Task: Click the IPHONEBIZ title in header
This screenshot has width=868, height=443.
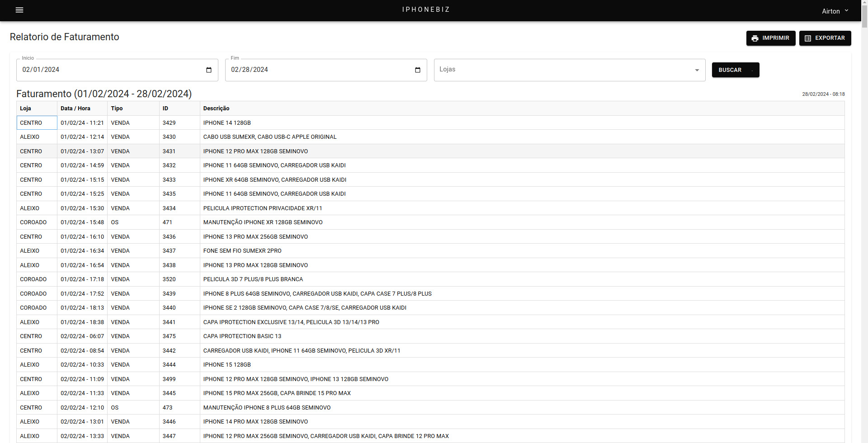Action: click(x=426, y=9)
